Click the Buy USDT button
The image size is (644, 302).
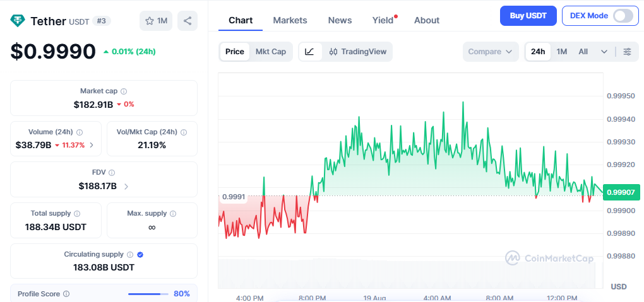528,16
